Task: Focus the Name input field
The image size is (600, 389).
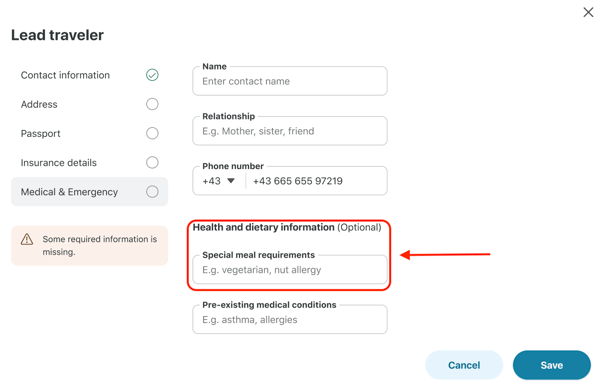Action: (x=290, y=81)
